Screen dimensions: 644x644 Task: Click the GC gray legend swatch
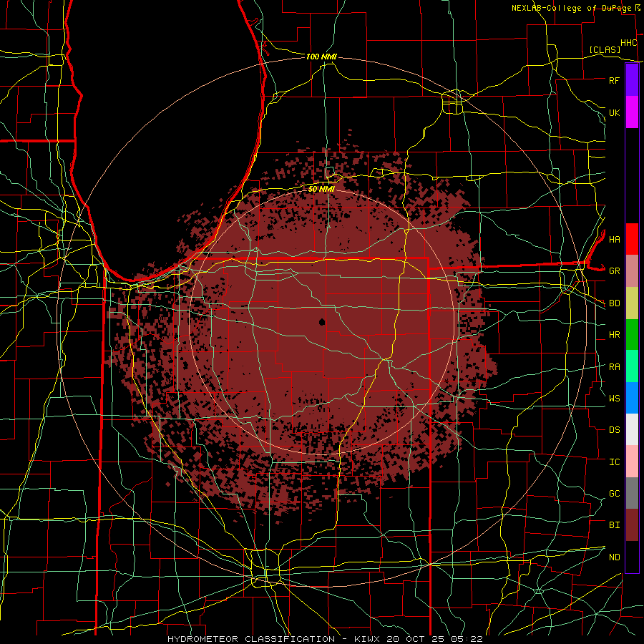[x=632, y=493]
